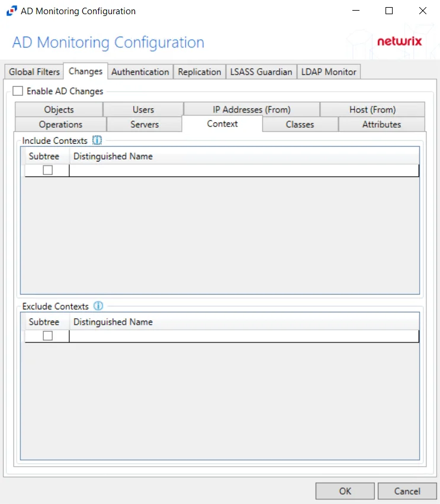Click the Include Contexts info icon

(97, 140)
